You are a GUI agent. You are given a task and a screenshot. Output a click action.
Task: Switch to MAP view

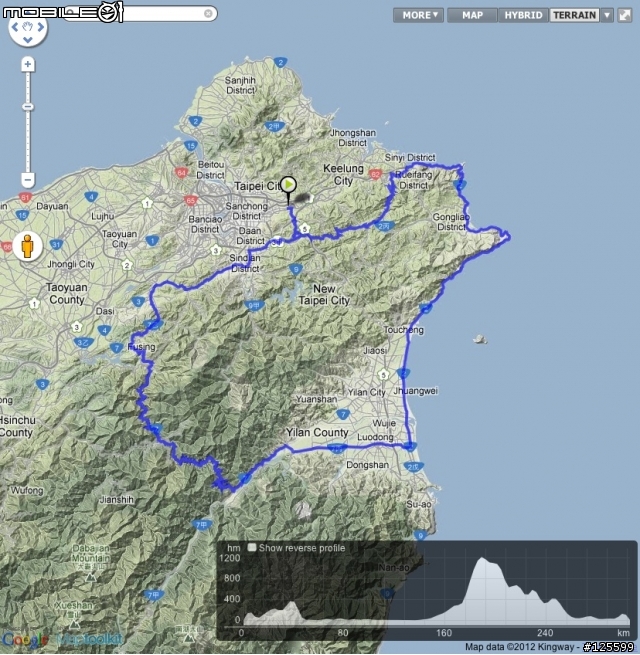point(472,15)
